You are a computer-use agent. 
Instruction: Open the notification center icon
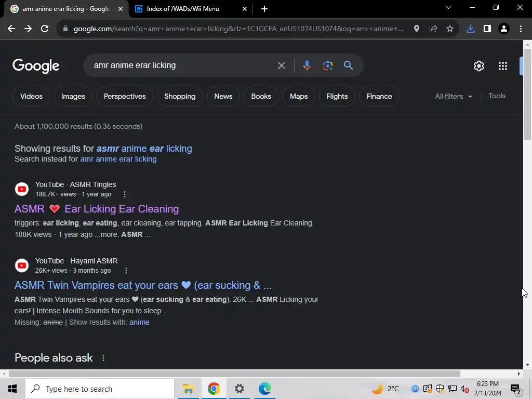(515, 389)
